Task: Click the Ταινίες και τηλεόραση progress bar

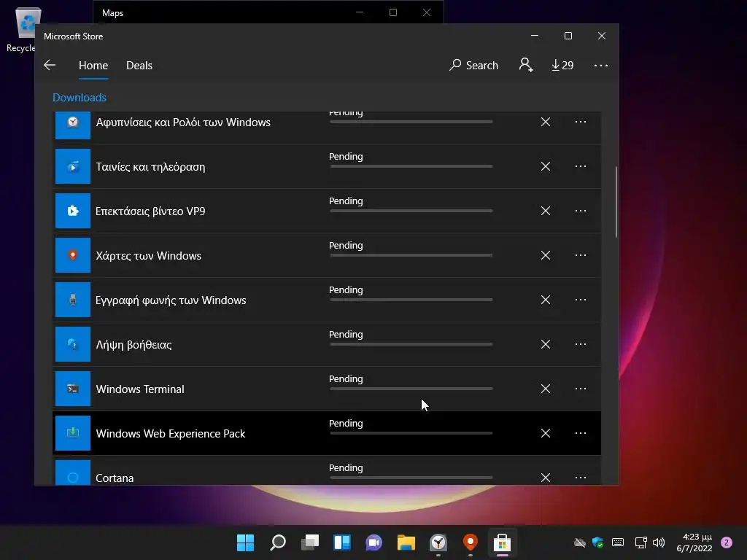Action: tap(411, 166)
